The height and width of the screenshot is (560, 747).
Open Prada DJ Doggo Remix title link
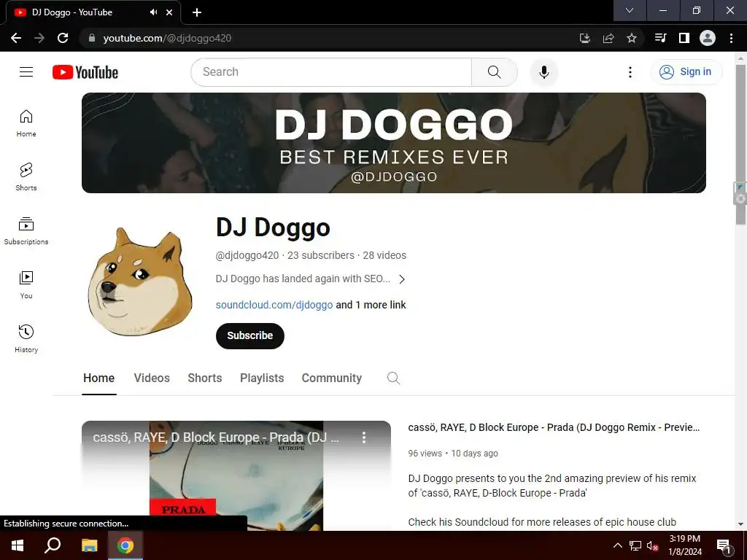click(x=554, y=427)
